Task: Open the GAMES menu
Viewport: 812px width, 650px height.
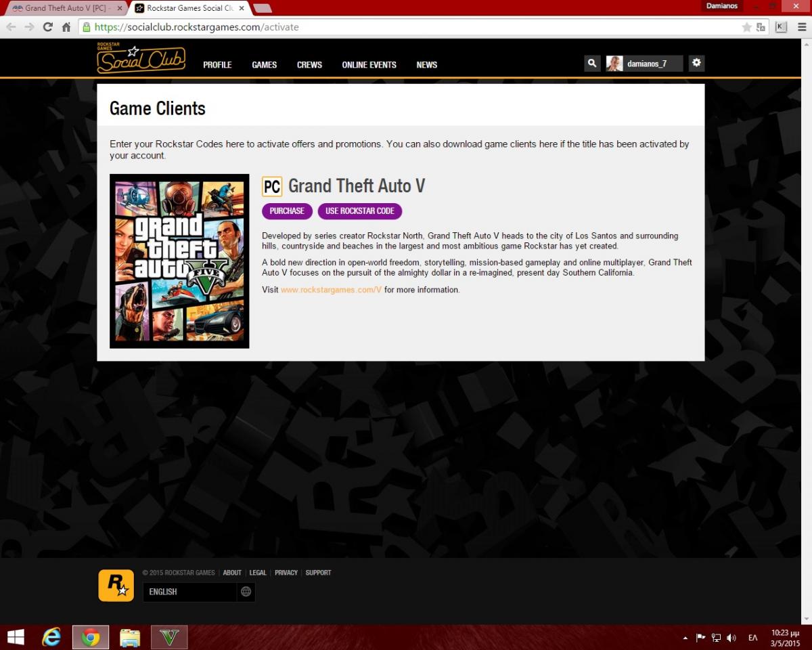Action: pyautogui.click(x=264, y=65)
